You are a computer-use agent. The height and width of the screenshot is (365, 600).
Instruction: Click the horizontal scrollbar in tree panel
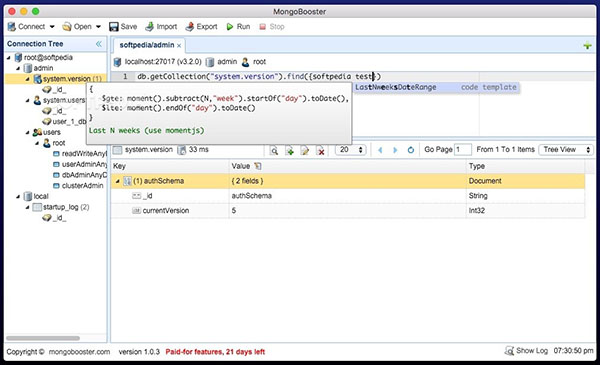[43, 338]
